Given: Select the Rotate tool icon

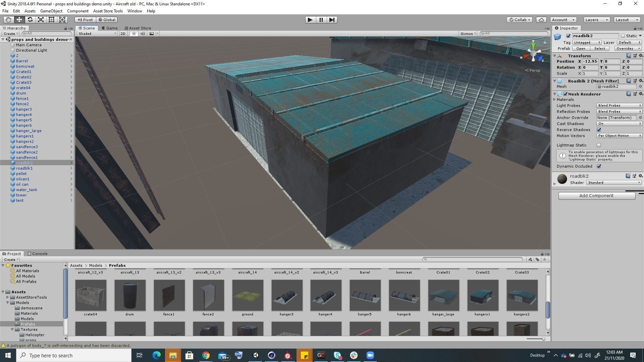Looking at the screenshot, I should [x=30, y=20].
